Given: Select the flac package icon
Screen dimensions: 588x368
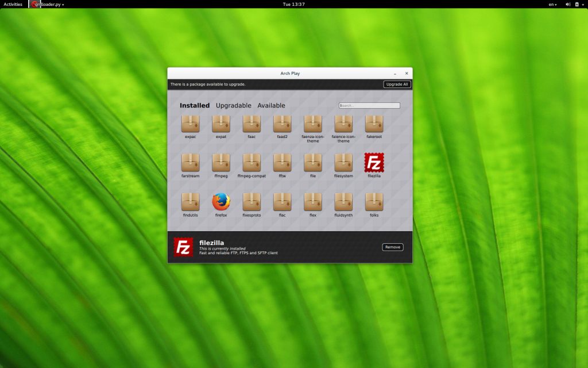Looking at the screenshot, I should click(x=283, y=202).
